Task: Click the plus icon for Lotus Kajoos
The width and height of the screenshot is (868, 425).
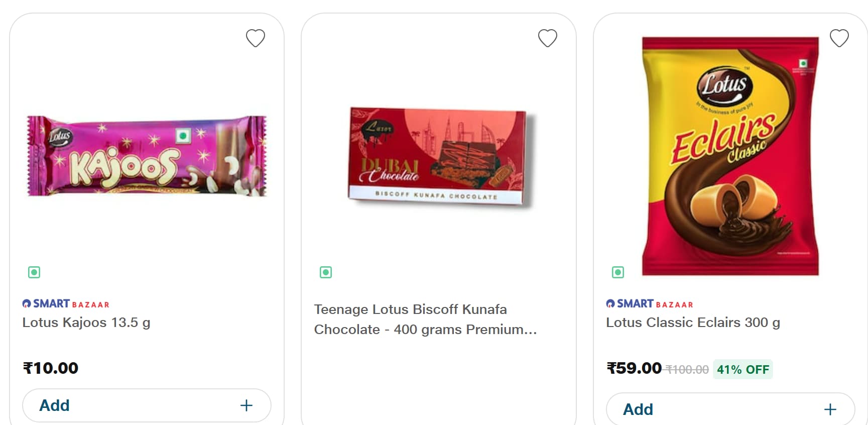Action: tap(246, 405)
